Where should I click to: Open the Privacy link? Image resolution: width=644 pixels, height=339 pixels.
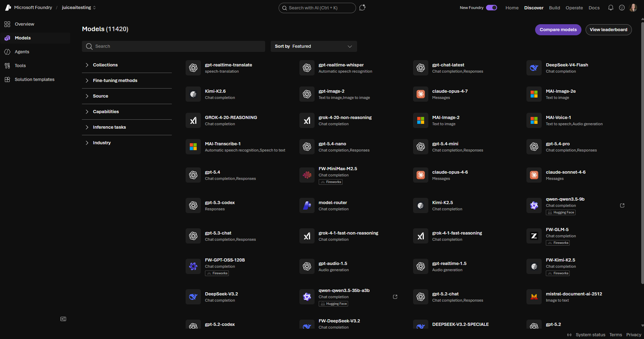(x=634, y=335)
